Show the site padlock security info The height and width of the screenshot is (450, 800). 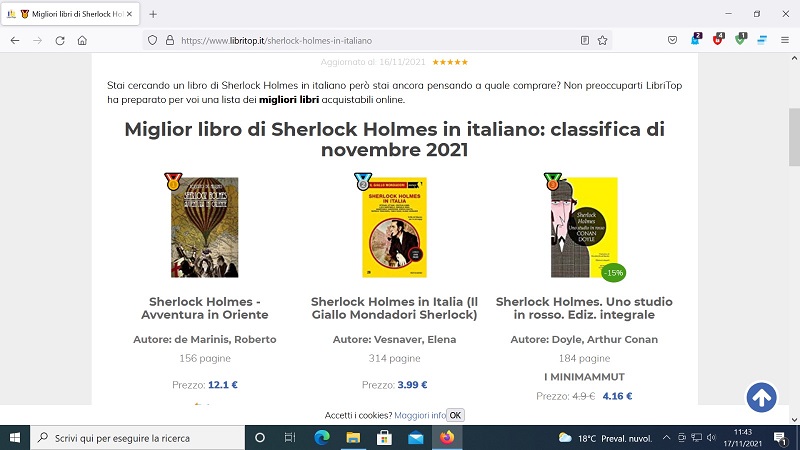[170, 40]
